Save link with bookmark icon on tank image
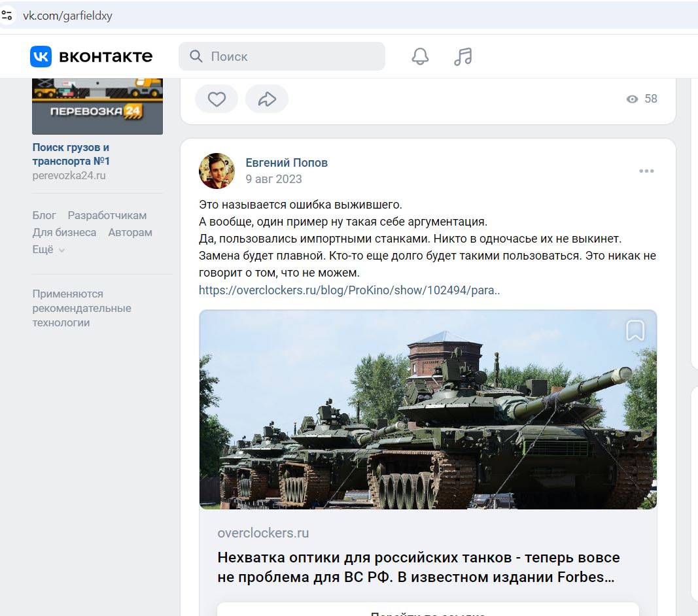This screenshot has width=698, height=616. (x=635, y=330)
